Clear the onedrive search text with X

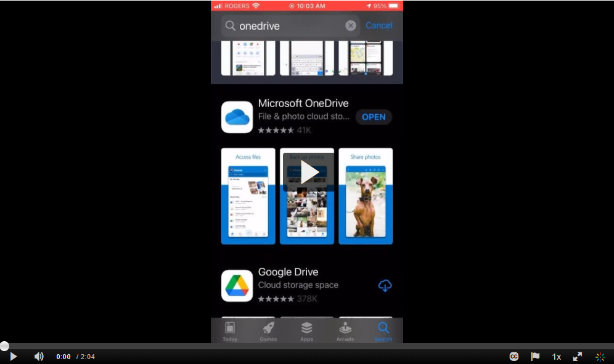351,26
